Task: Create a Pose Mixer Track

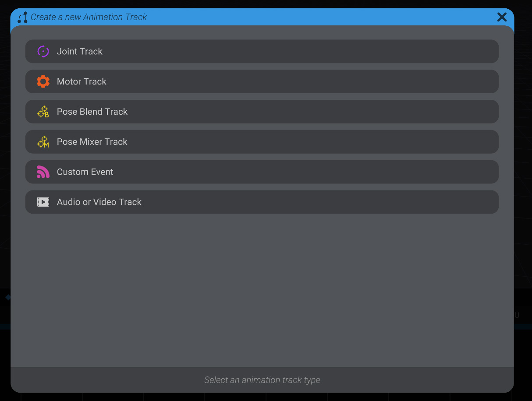Action: coord(262,142)
